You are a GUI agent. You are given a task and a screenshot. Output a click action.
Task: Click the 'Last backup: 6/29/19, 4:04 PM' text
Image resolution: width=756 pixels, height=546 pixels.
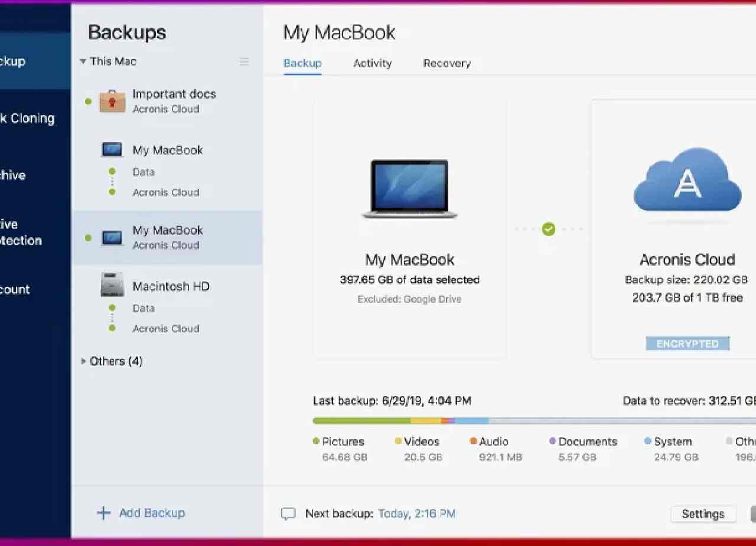click(392, 401)
